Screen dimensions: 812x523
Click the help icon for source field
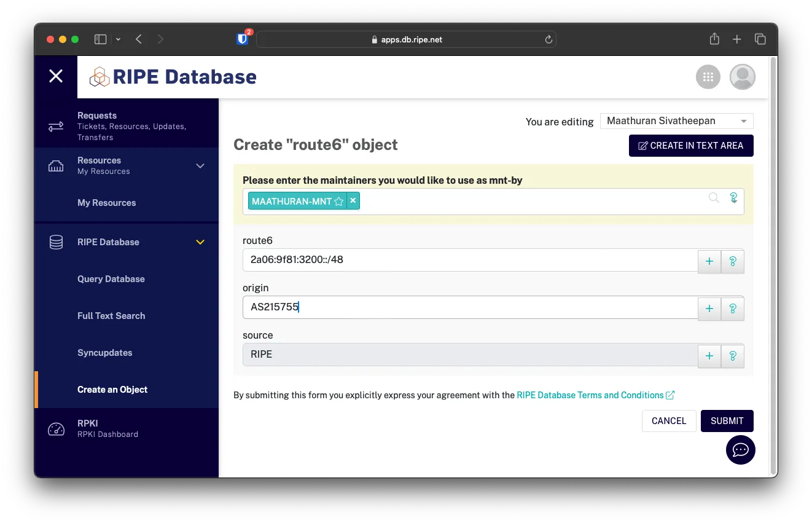(732, 356)
